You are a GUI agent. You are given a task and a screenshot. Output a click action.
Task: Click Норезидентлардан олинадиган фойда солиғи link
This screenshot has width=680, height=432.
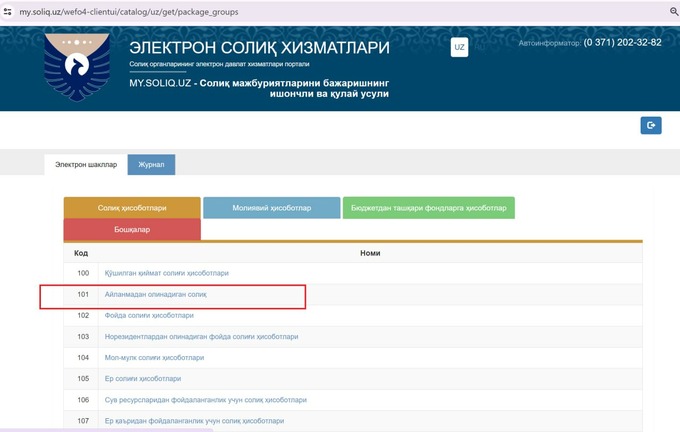201,337
